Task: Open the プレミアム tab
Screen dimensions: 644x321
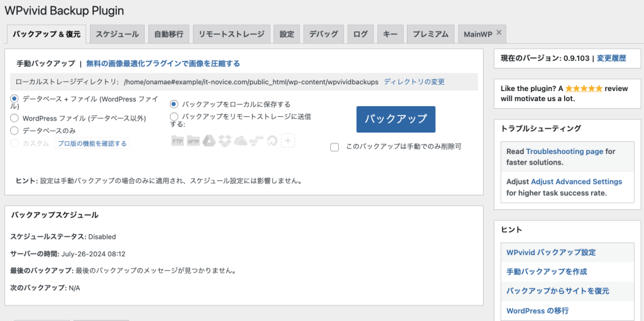Action: [x=431, y=34]
